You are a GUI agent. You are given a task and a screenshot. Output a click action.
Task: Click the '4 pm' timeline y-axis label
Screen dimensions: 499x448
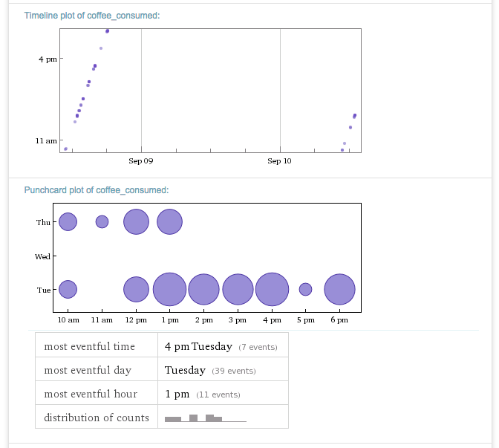coord(48,59)
